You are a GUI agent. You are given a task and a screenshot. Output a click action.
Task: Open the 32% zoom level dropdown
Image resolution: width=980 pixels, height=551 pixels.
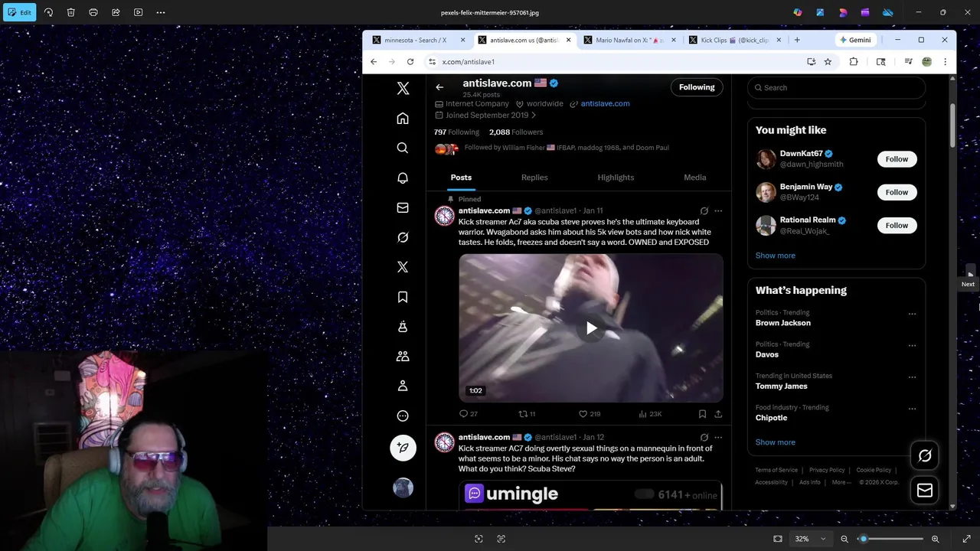810,539
